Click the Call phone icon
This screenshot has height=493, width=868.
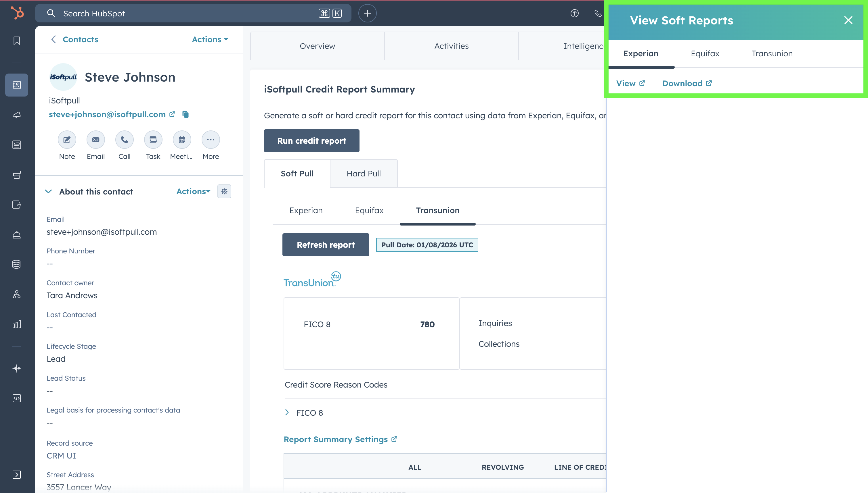click(x=124, y=140)
